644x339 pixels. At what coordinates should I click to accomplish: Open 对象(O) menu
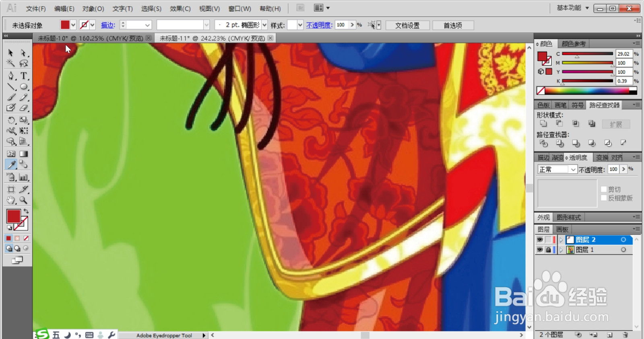coord(93,8)
